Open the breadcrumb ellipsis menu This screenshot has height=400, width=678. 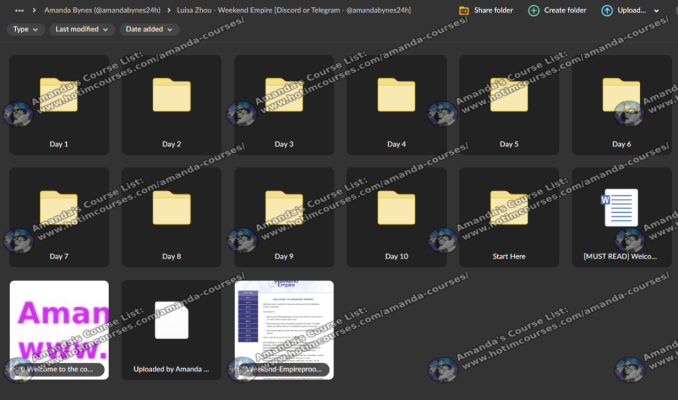tap(19, 10)
